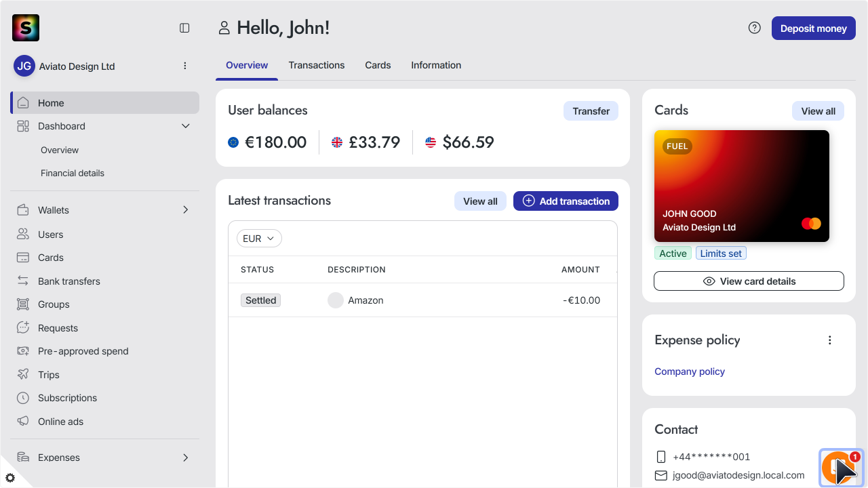Screen dimensions: 868x488
Task: Open the settings gear icon
Action: (x=10, y=478)
